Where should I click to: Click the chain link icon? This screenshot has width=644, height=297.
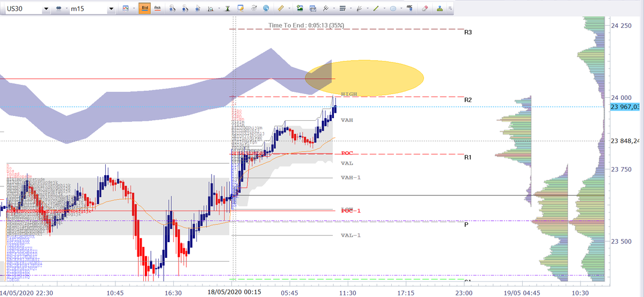coord(58,9)
